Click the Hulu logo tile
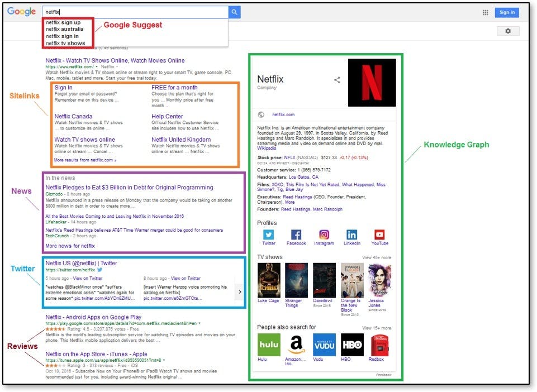Image resolution: width=537 pixels, height=392 pixels. 269,345
